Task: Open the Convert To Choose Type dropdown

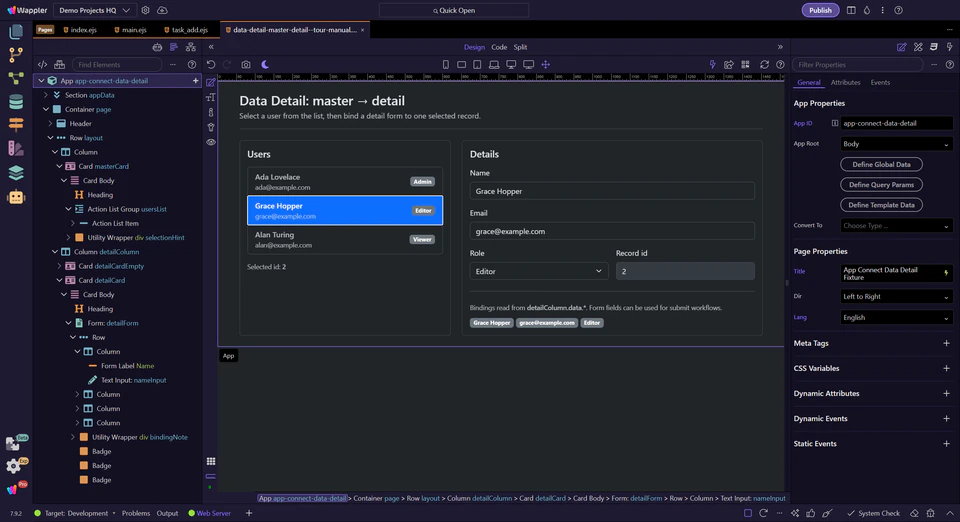Action: coord(896,225)
